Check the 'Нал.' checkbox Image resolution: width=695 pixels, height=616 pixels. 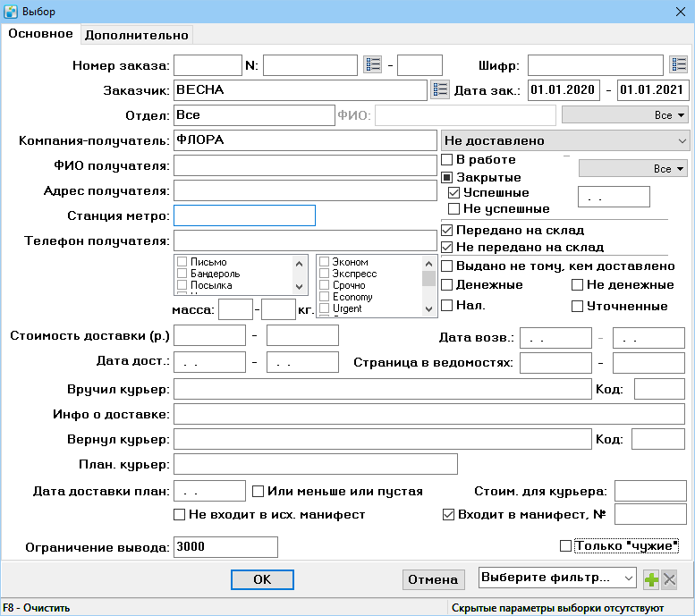coord(447,306)
